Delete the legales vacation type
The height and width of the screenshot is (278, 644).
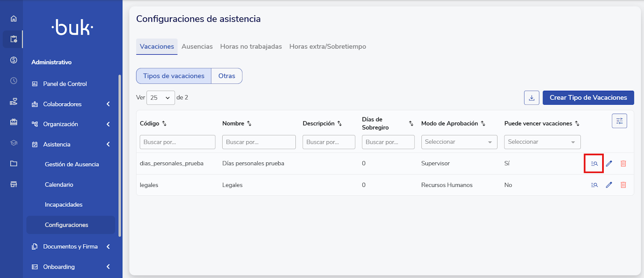623,185
